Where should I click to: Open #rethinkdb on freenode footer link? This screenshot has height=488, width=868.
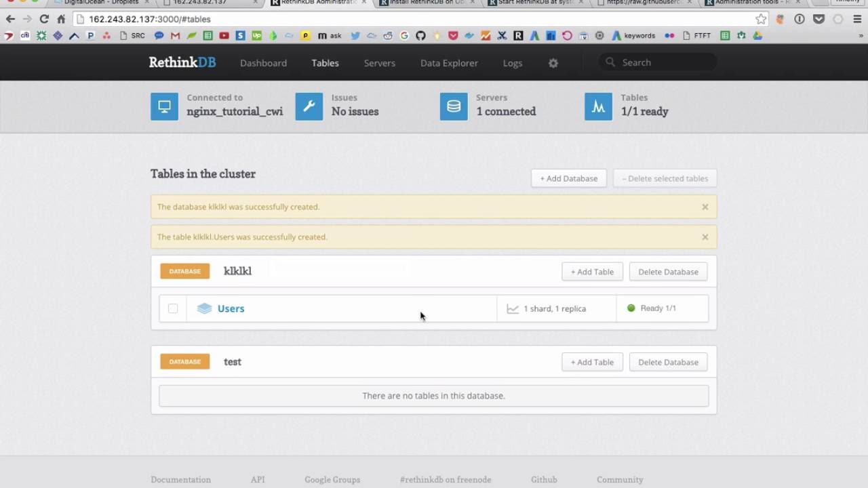446,479
